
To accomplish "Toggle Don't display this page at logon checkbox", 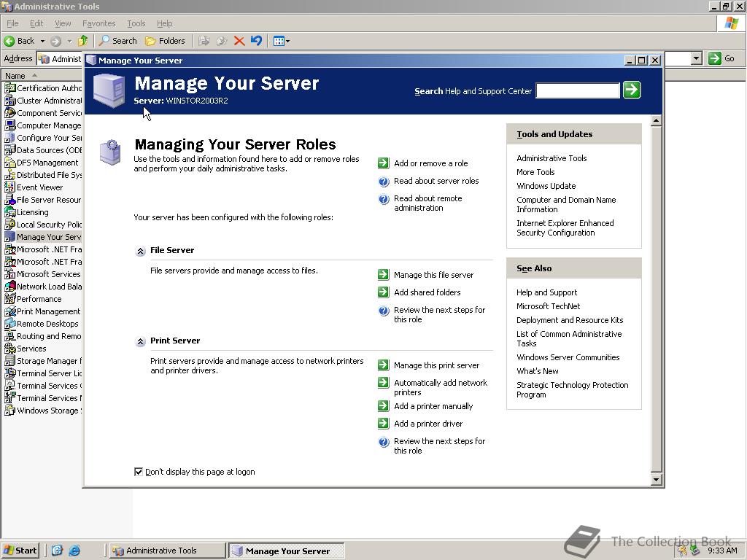I will point(139,472).
